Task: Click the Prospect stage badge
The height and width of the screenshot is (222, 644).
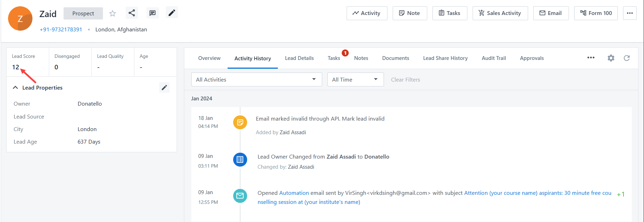Action: [x=83, y=14]
